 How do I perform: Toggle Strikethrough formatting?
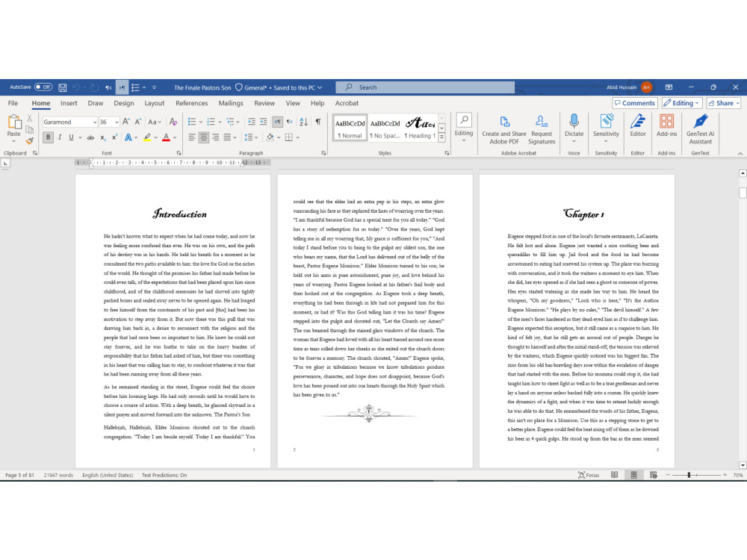(90, 137)
